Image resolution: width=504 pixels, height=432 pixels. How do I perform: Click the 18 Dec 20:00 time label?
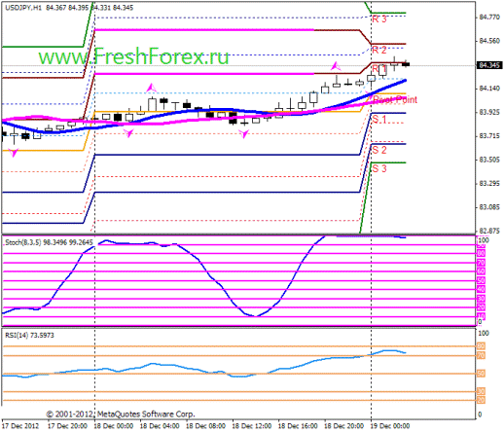tap(343, 426)
